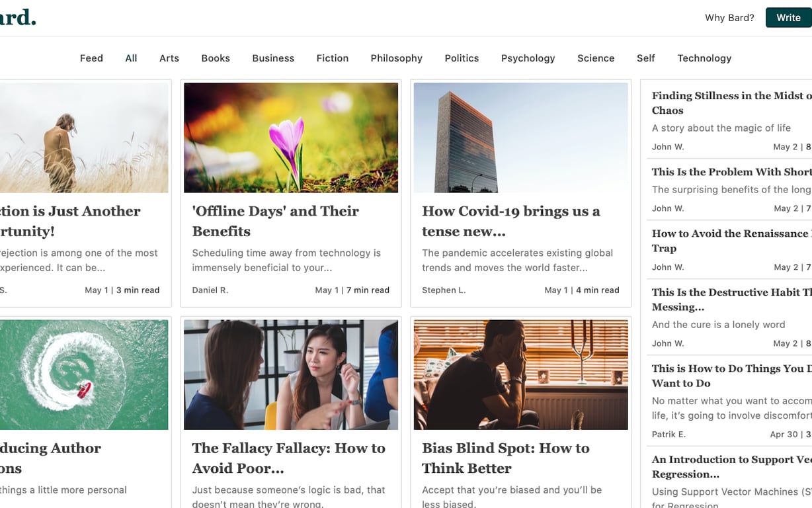812x508 pixels.
Task: Select the Fiction category
Action: coord(333,58)
